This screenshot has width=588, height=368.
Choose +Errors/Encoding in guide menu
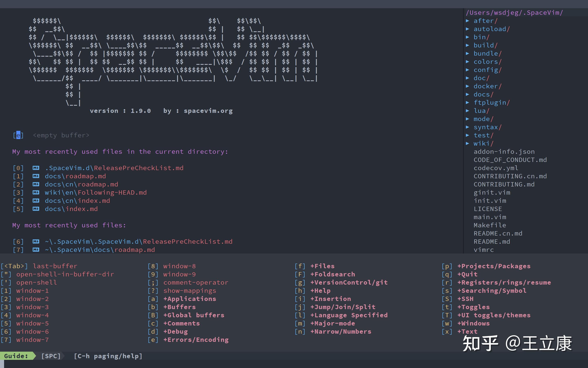click(196, 340)
